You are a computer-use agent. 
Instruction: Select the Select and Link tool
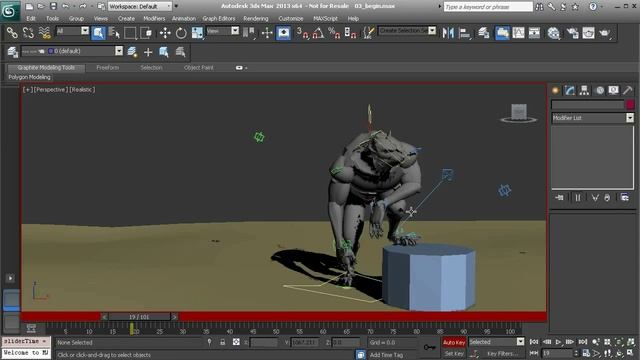click(12, 33)
